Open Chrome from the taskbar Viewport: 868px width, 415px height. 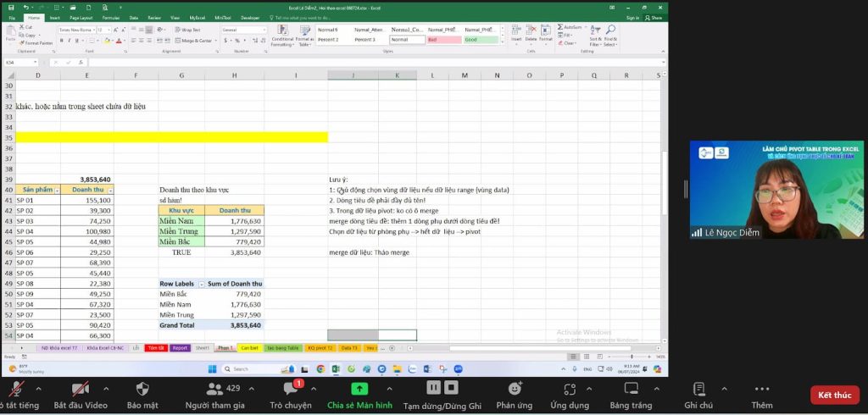320,369
